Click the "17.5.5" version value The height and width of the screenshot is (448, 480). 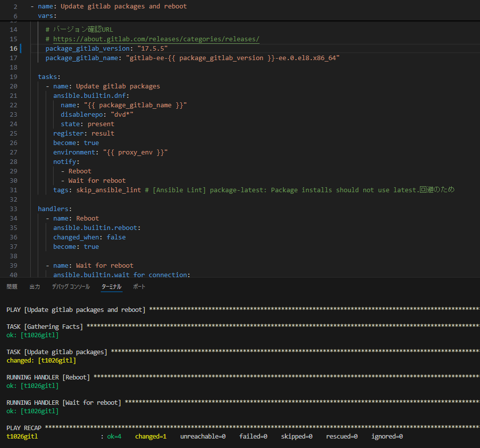152,49
